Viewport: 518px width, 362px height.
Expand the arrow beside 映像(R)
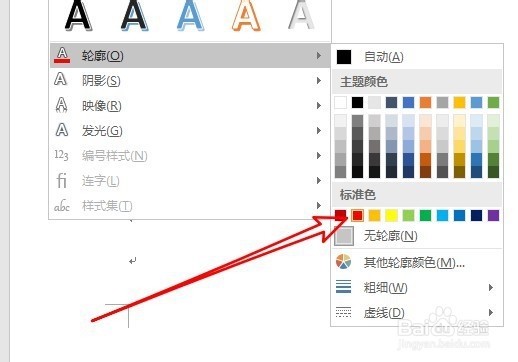pyautogui.click(x=319, y=106)
